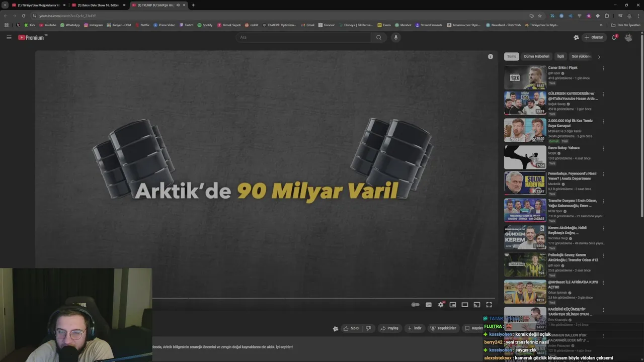Open the notifications bell
Viewport: 644px width, 362px height.
(614, 37)
